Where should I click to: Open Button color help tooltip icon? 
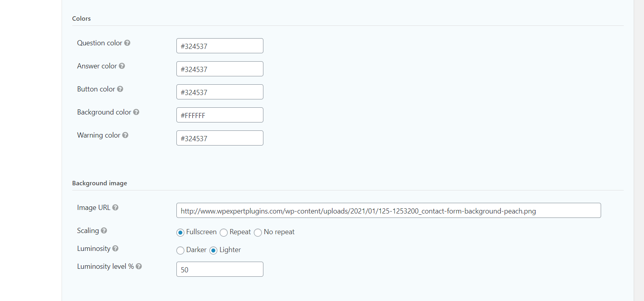[x=120, y=89]
